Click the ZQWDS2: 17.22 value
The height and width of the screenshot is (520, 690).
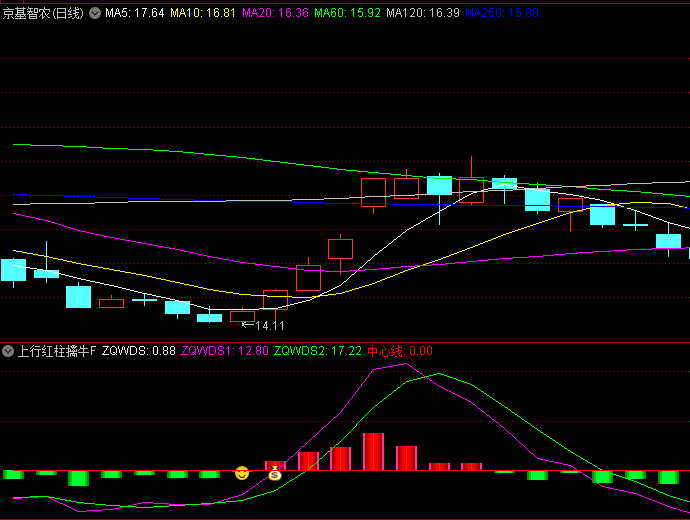(x=318, y=351)
